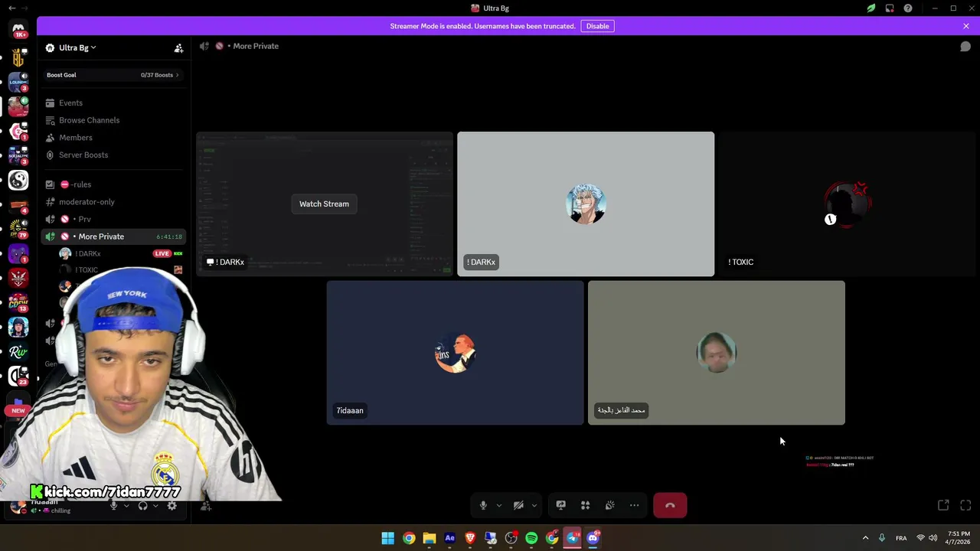The height and width of the screenshot is (551, 980).
Task: Click the green leaf icon in title bar
Action: pos(871,8)
